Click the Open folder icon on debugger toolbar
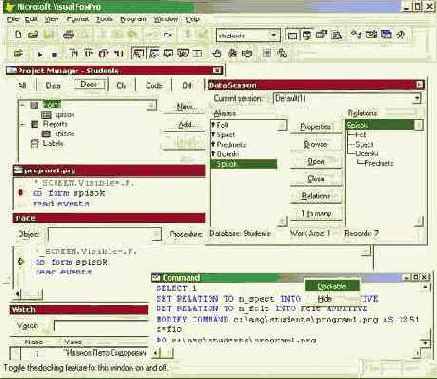This screenshot has height=379, width=437. 18,53
